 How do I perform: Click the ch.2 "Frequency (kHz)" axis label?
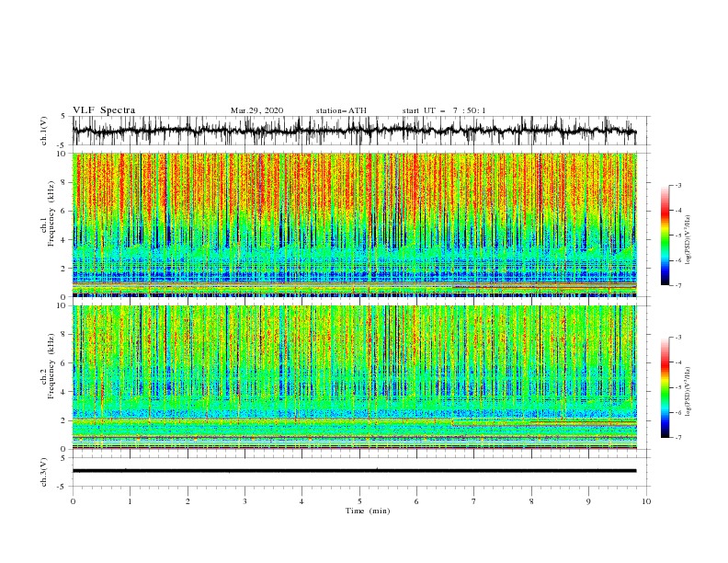(x=51, y=366)
